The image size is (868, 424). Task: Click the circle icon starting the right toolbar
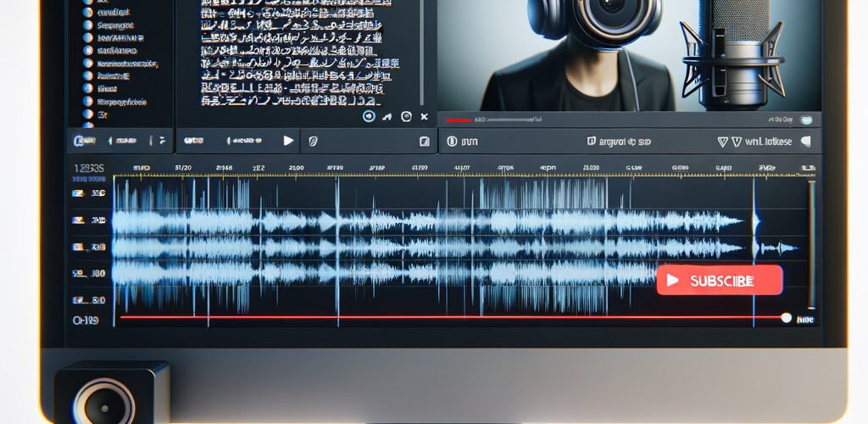[451, 142]
